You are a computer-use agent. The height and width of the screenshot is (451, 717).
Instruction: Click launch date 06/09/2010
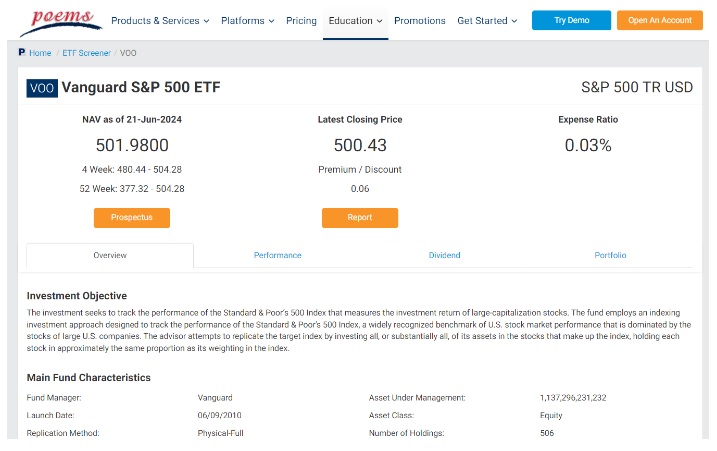[219, 415]
